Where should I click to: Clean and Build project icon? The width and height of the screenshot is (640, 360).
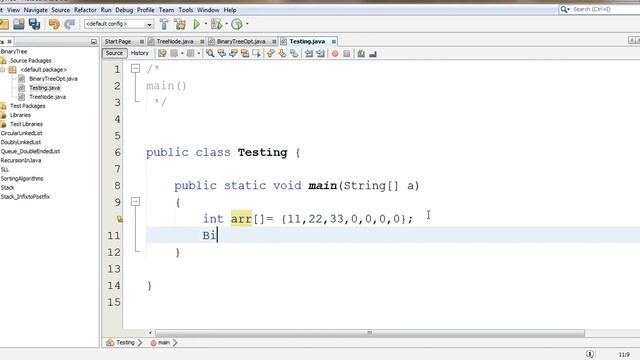tap(180, 24)
